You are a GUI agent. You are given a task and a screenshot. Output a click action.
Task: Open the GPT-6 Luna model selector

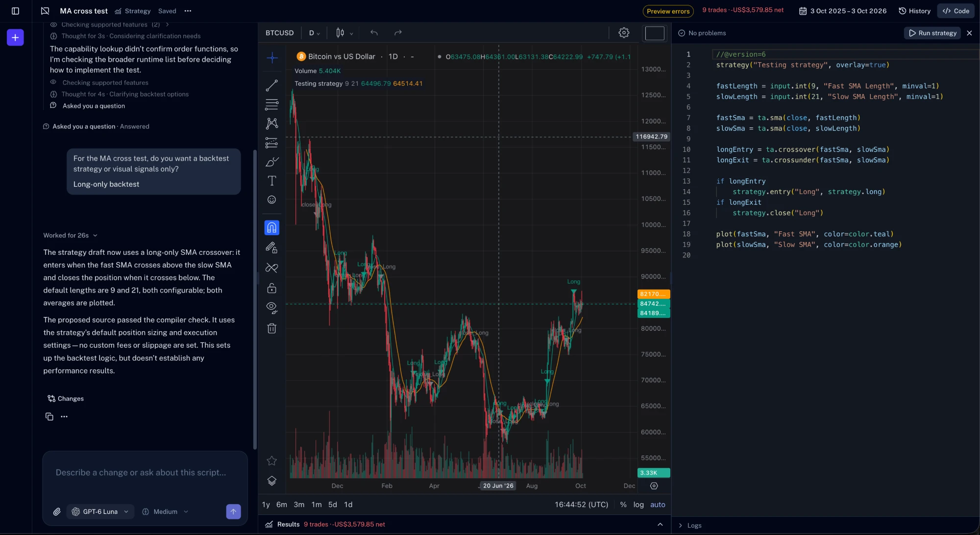point(100,511)
